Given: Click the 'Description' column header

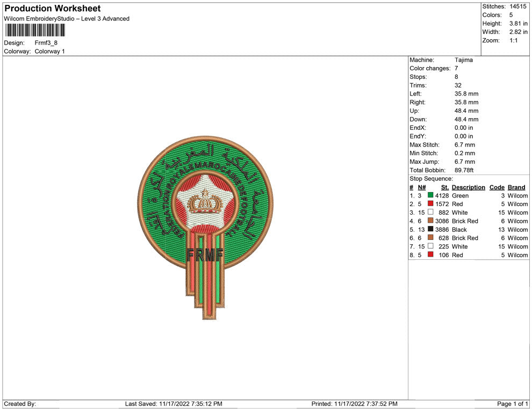Looking at the screenshot, I should pos(468,187).
